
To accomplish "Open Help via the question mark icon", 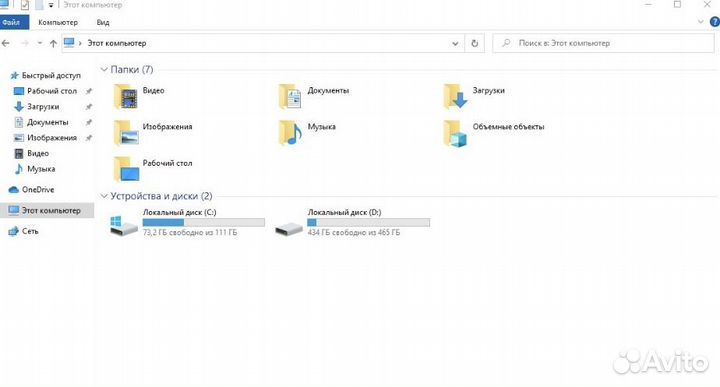I will (x=714, y=22).
